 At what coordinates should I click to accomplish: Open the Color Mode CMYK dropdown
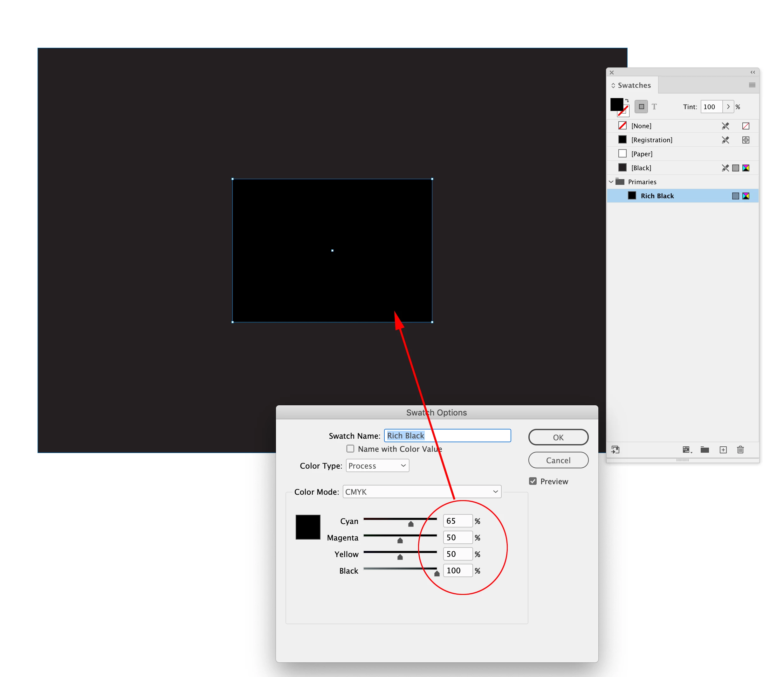[422, 492]
